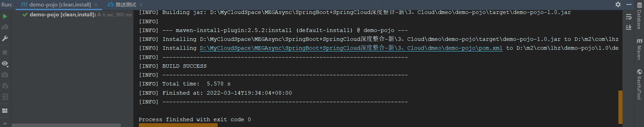Screen dimensions: 644x127
Task: Open the Database side panel
Action: point(639,16)
